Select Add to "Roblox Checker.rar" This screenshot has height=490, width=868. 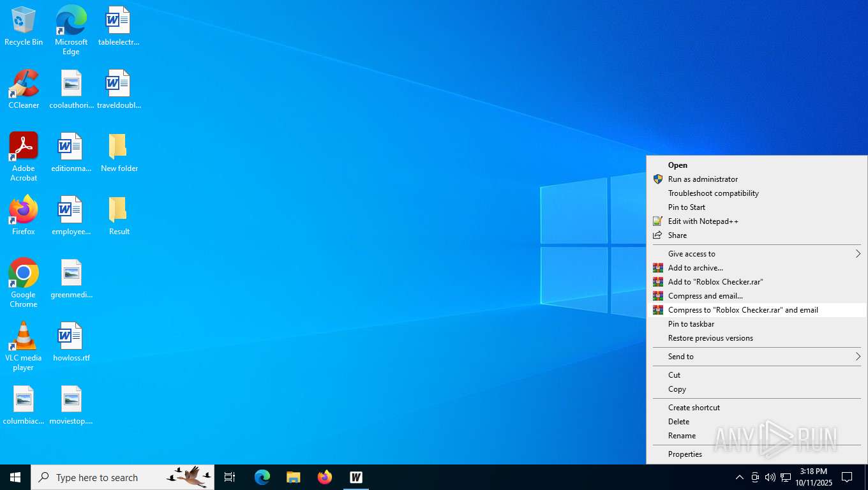[756, 282]
